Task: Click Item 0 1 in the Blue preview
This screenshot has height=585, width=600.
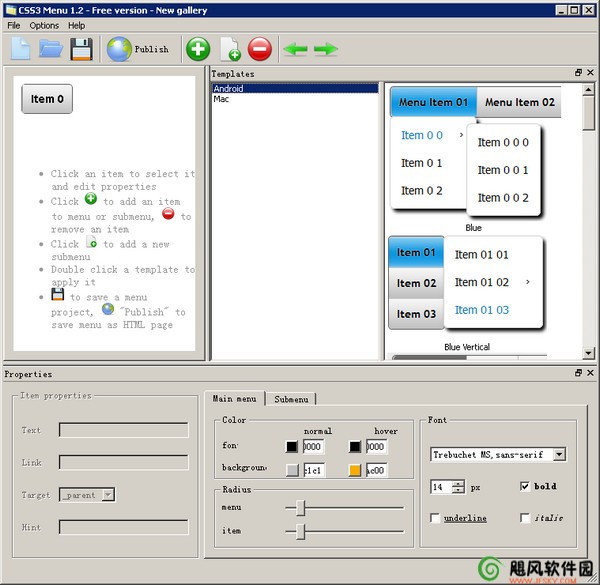Action: (x=421, y=163)
